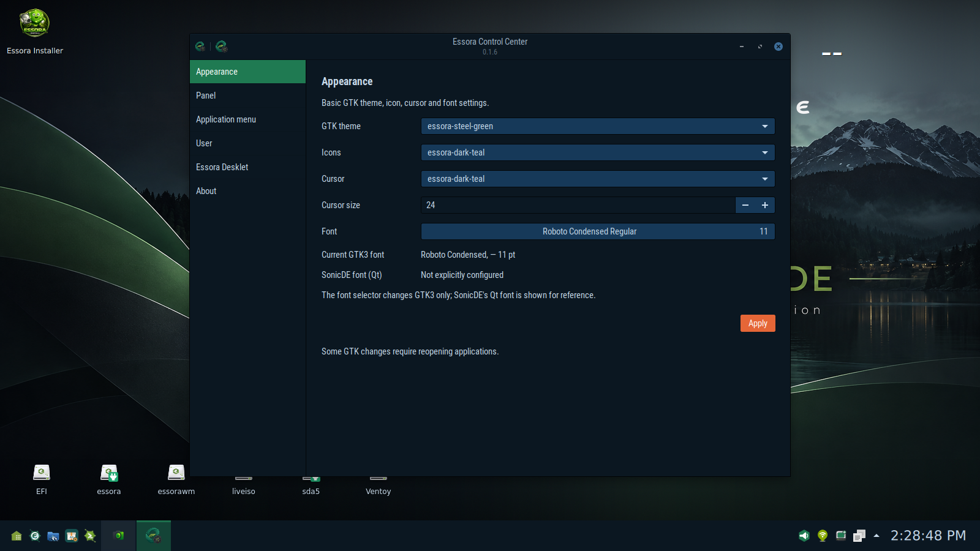Select the Ventoy desktop label

379,492
